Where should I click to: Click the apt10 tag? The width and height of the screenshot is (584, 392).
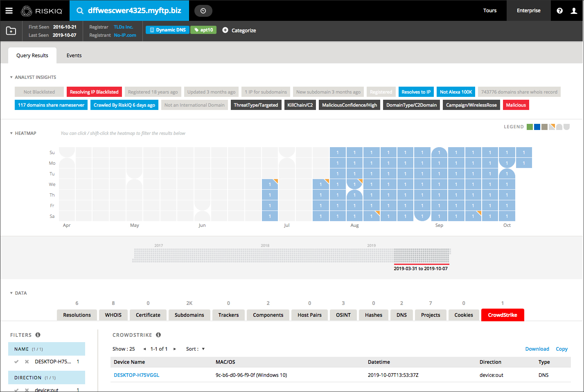(x=203, y=30)
